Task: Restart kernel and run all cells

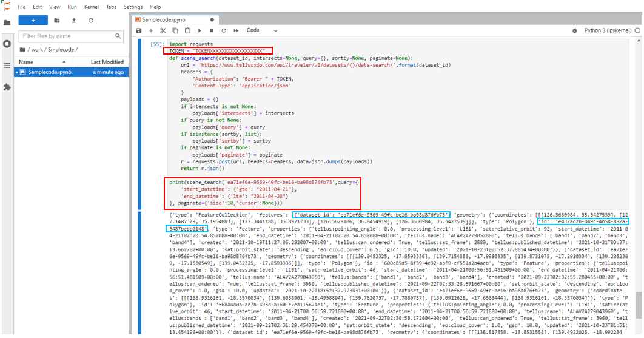Action: coord(236,30)
